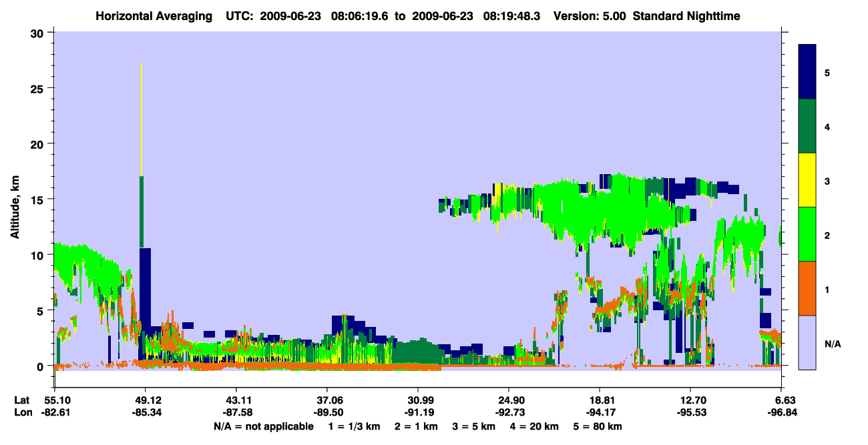Click the dark blue colorbar segment labeled 5
This screenshot has height=445, width=868.
(807, 72)
